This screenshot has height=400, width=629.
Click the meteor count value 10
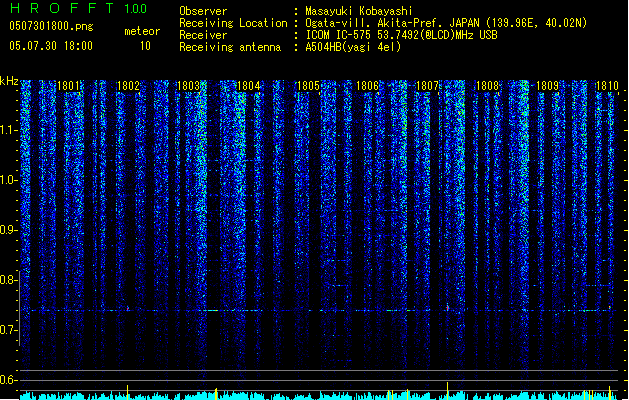[x=145, y=46]
